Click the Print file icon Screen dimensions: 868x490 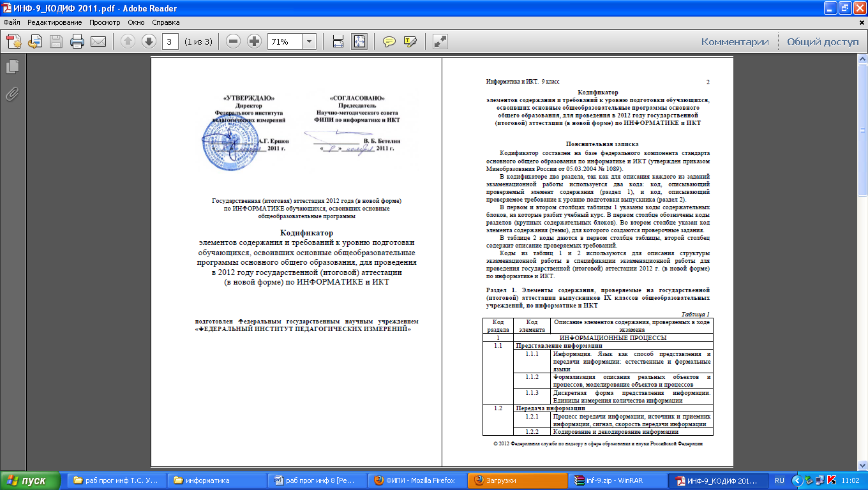pos(77,41)
